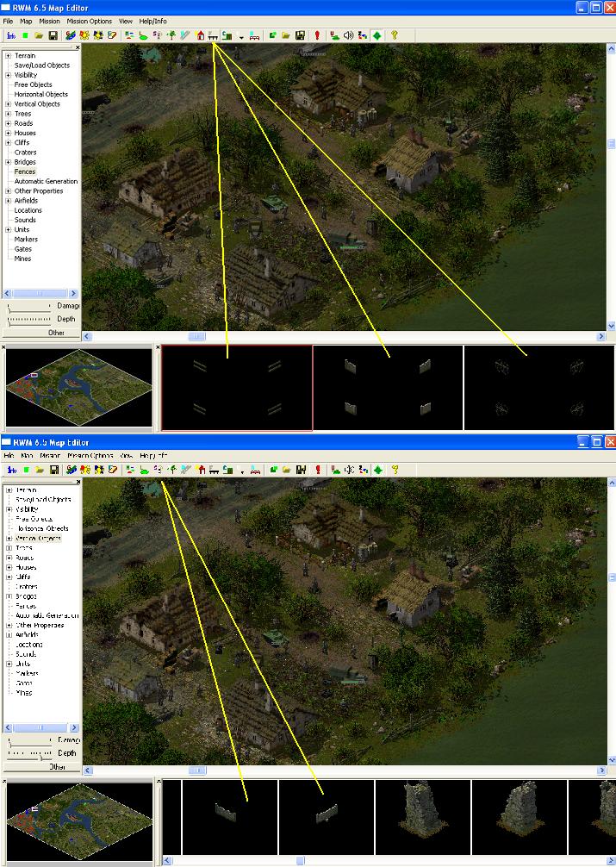This screenshot has height=867, width=616.
Task: Open the Mission menu in upper window
Action: click(49, 21)
